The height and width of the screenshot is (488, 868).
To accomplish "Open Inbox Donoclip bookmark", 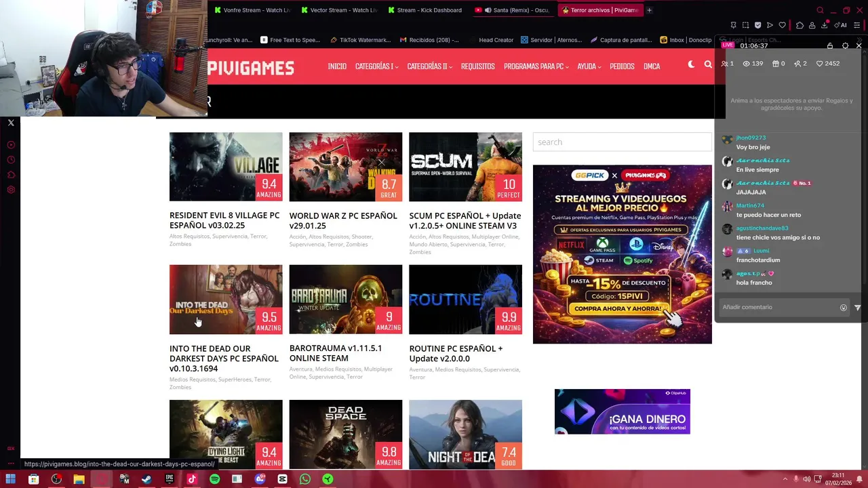I will 686,40.
